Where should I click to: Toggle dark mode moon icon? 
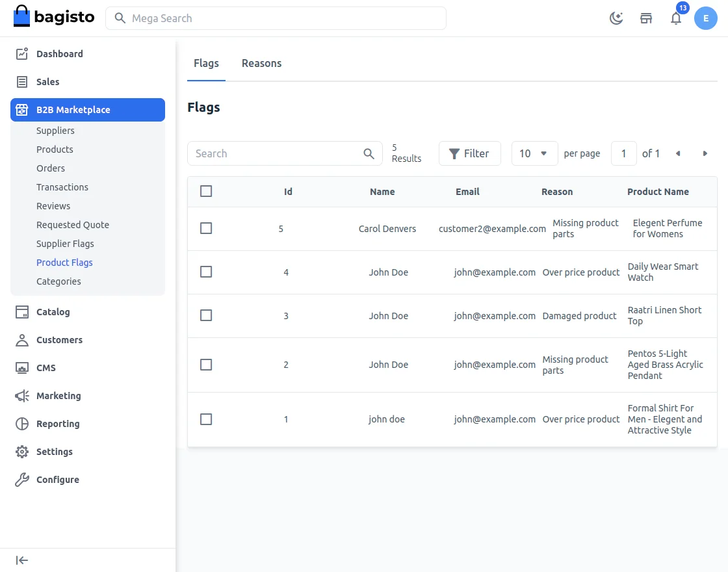616,18
